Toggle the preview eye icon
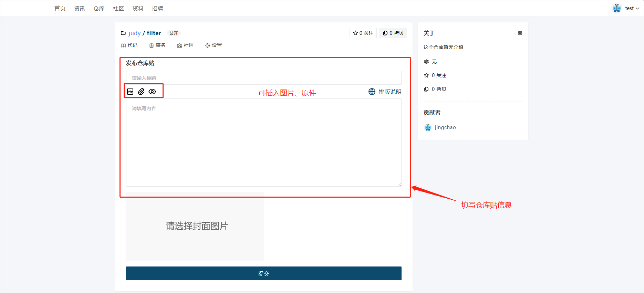Image resolution: width=644 pixels, height=293 pixels. (152, 92)
